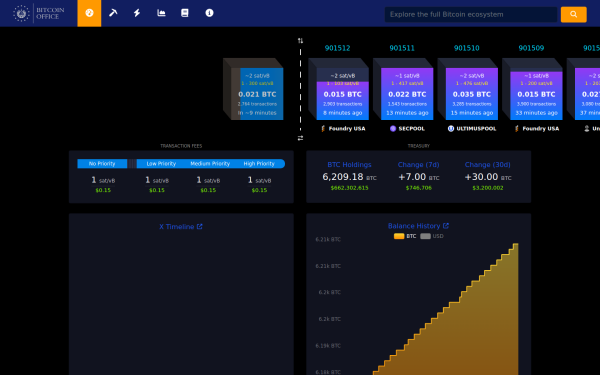Click the Balance History external link icon
The height and width of the screenshot is (375, 600).
coord(445,226)
